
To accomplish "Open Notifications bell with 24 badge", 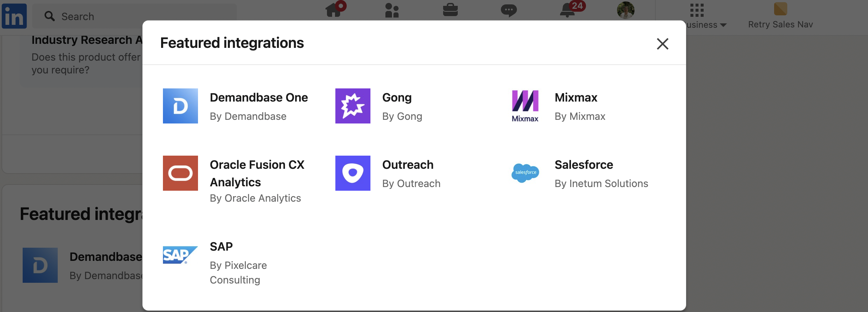I will pos(568,10).
